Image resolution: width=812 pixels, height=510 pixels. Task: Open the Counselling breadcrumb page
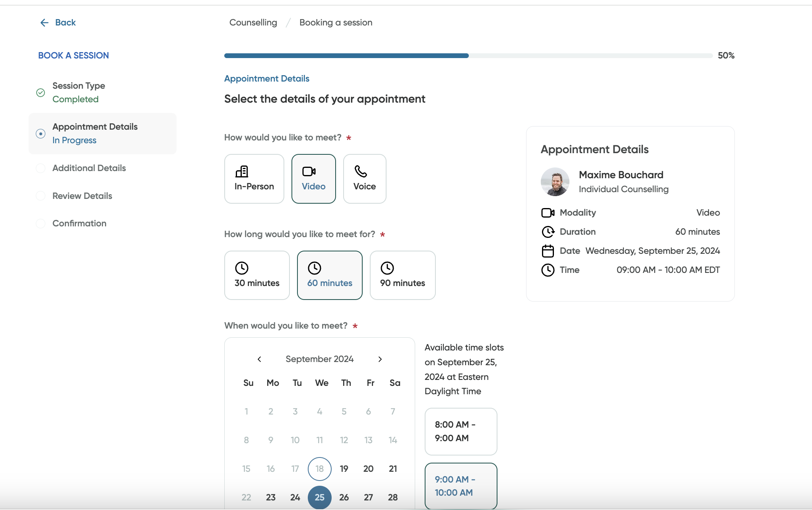[x=253, y=23]
